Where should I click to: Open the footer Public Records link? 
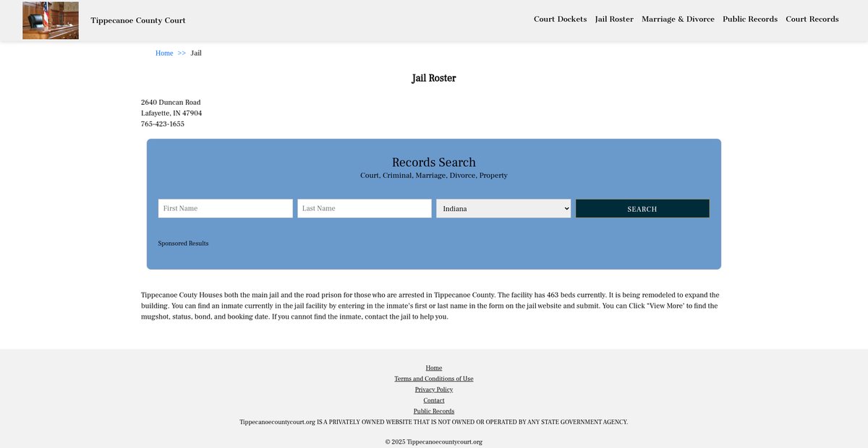pyautogui.click(x=434, y=411)
